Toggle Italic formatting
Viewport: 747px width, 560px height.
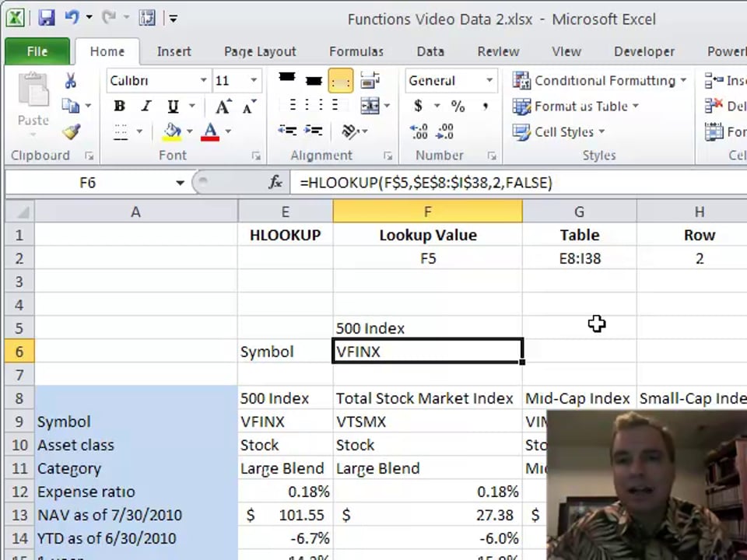(x=146, y=106)
